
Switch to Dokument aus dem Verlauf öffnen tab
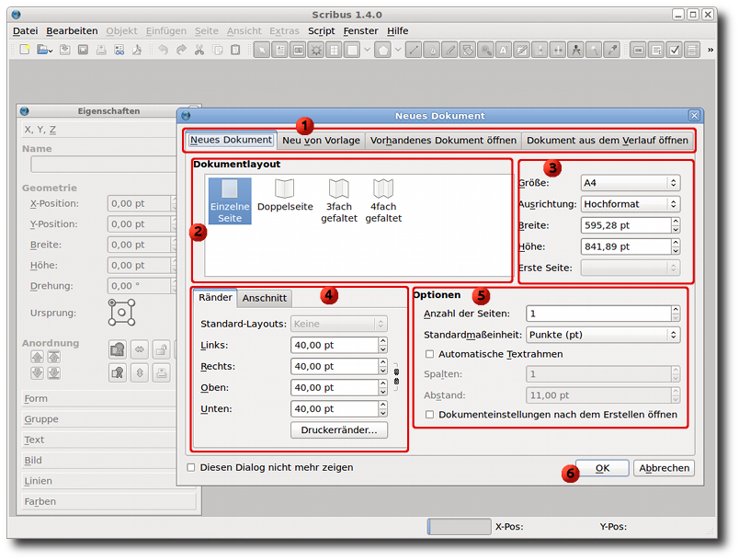607,141
